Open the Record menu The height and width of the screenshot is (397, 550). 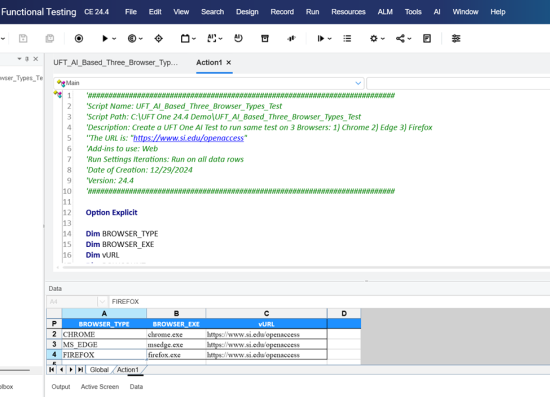tap(282, 12)
